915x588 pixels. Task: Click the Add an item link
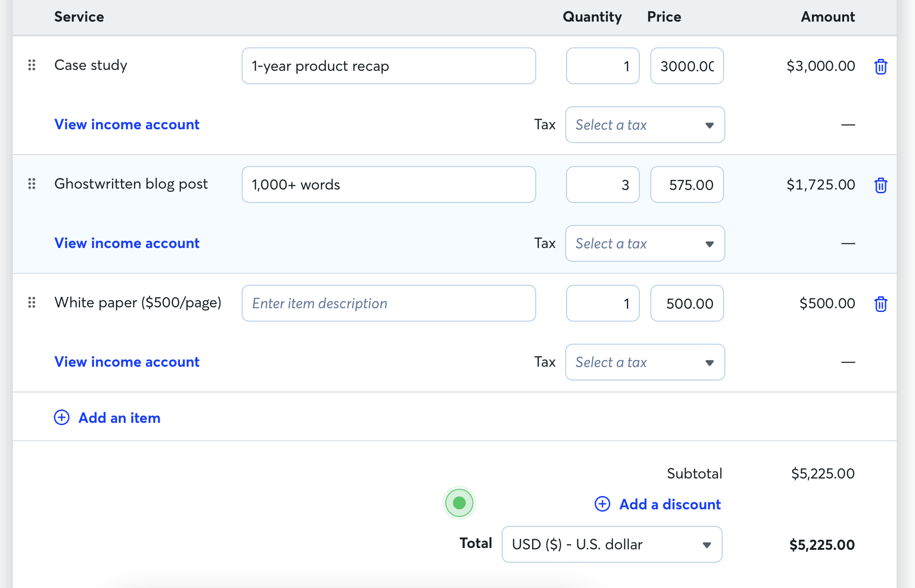[119, 418]
